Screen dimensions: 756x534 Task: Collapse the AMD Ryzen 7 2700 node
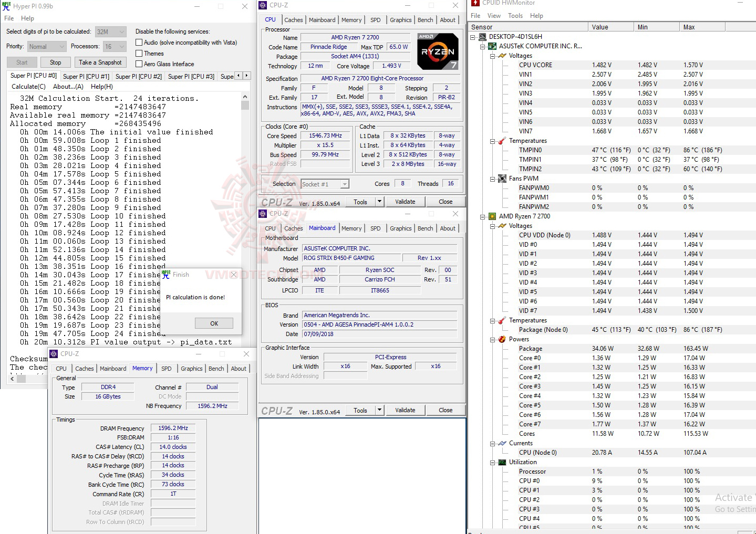point(483,216)
